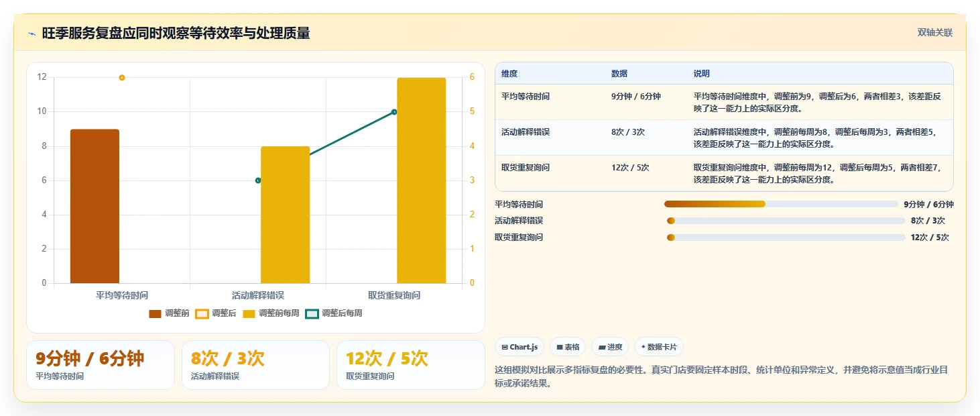The height and width of the screenshot is (416, 980).
Task: Click the 说明 column header in the table
Action: (x=702, y=74)
